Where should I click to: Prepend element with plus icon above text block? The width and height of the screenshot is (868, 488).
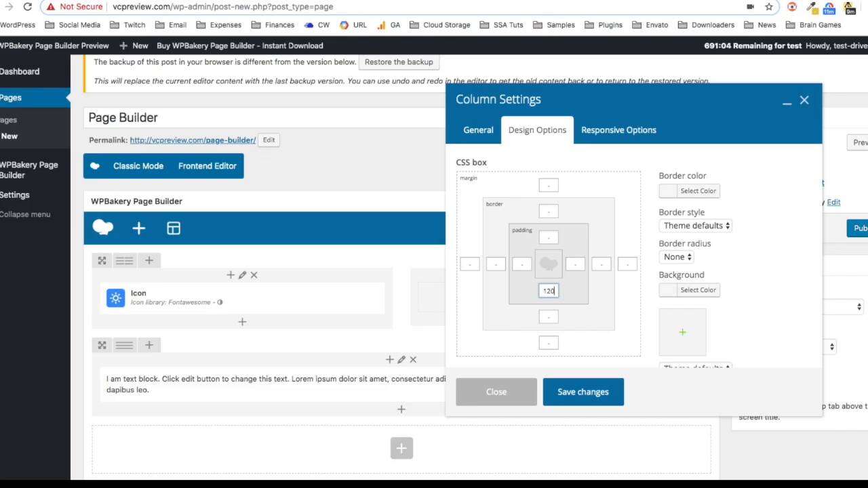[x=390, y=359]
